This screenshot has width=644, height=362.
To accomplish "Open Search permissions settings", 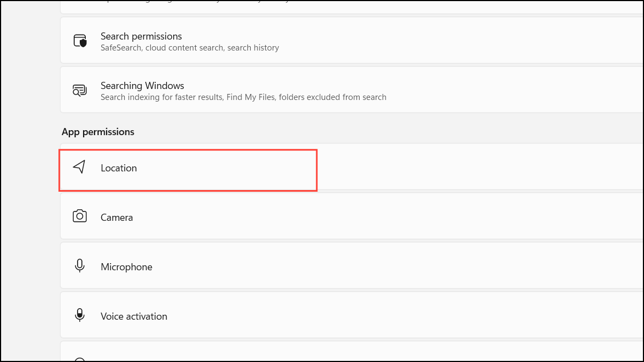I will pos(141,36).
